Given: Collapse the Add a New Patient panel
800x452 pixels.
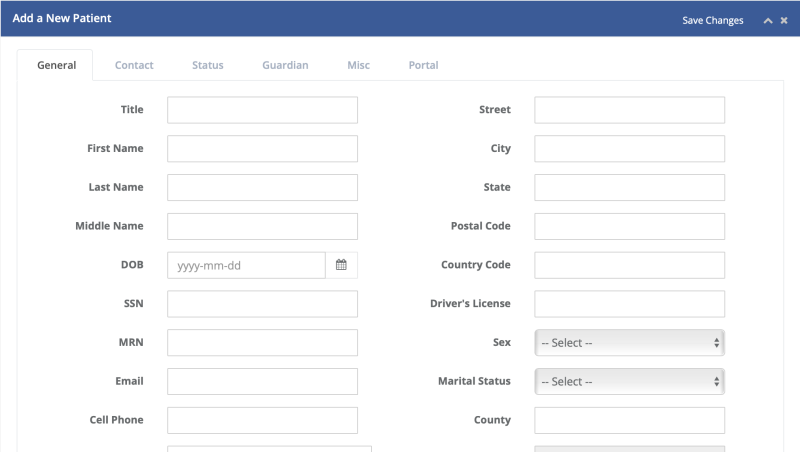Looking at the screenshot, I should coord(767,20).
